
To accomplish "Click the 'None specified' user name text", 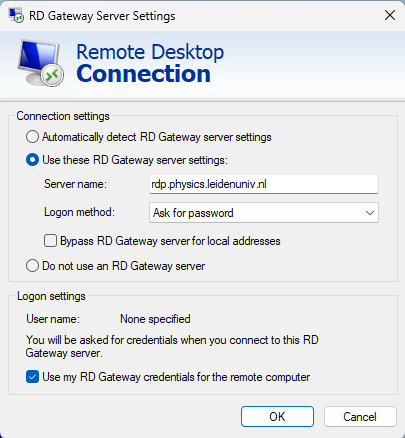I will [x=155, y=319].
